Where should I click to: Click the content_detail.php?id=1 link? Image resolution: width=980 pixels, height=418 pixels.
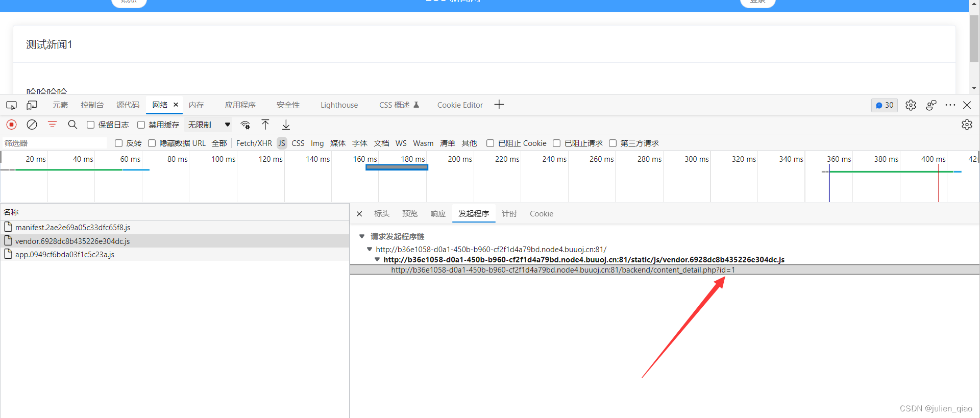coord(562,270)
